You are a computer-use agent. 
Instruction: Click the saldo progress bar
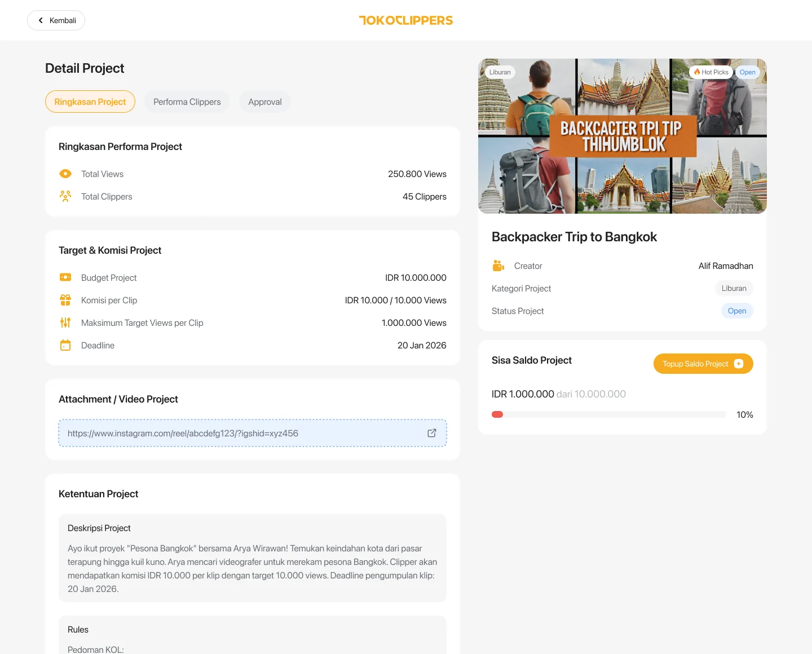[609, 414]
